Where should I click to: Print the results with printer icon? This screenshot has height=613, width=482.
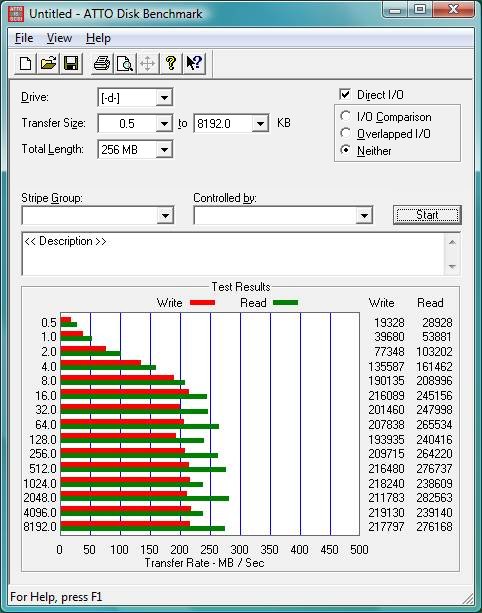point(102,63)
